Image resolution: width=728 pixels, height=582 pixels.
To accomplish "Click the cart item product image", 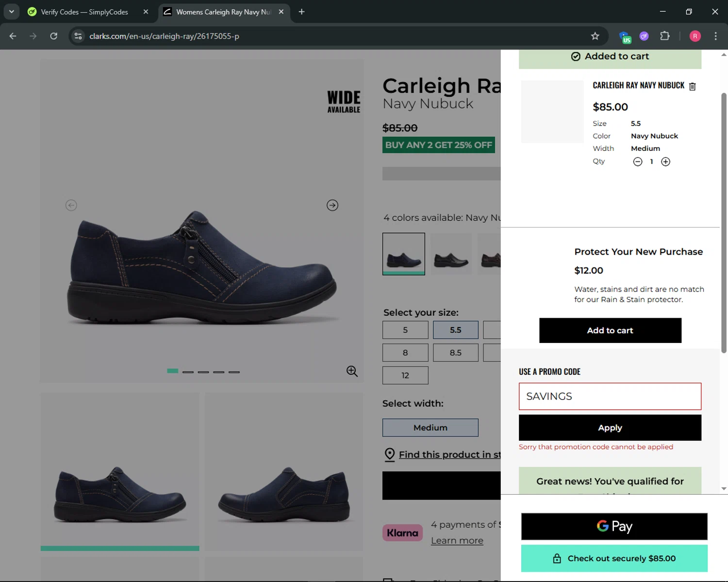I will coord(552,112).
